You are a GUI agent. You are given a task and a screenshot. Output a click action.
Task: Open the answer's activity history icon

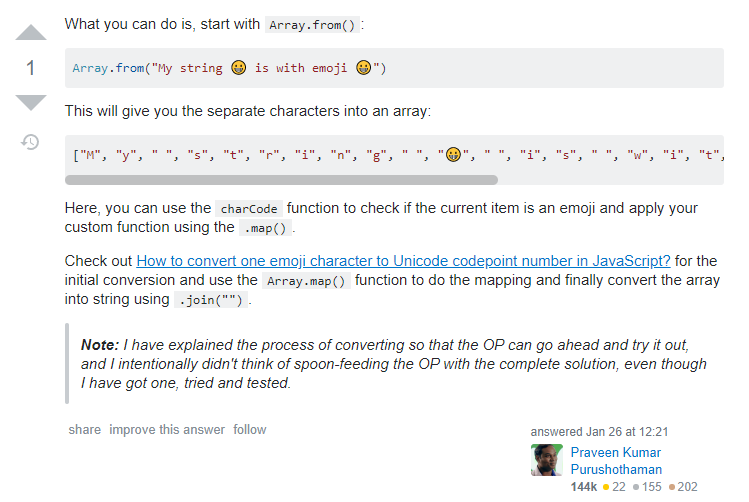[31, 142]
